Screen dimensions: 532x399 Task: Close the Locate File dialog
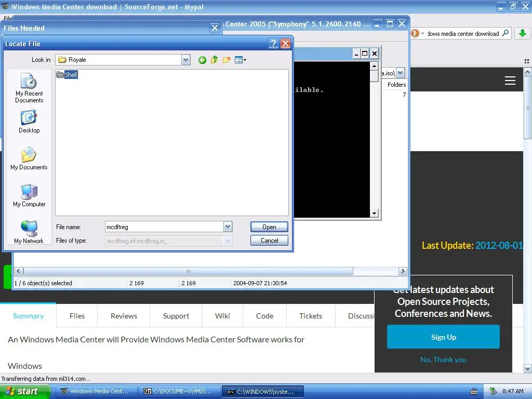(286, 44)
